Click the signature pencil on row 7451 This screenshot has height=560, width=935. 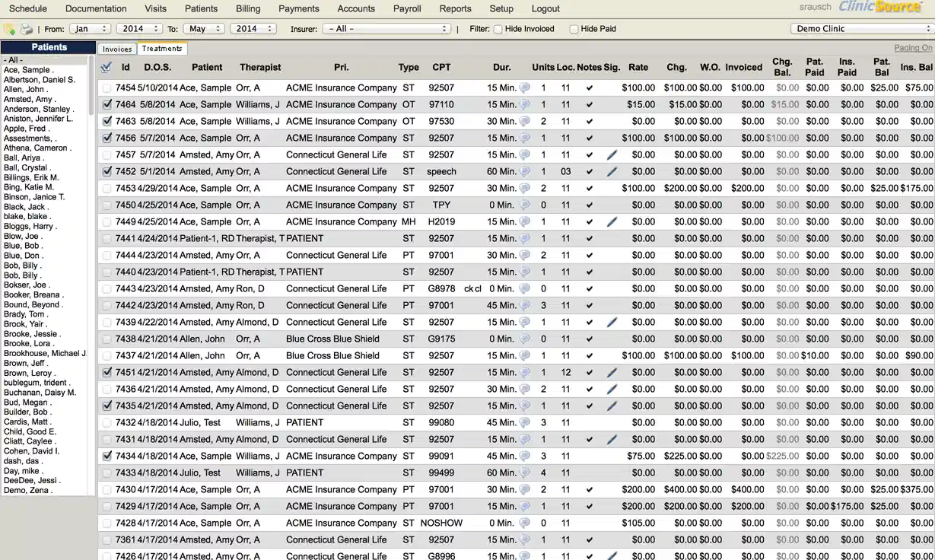coord(612,372)
